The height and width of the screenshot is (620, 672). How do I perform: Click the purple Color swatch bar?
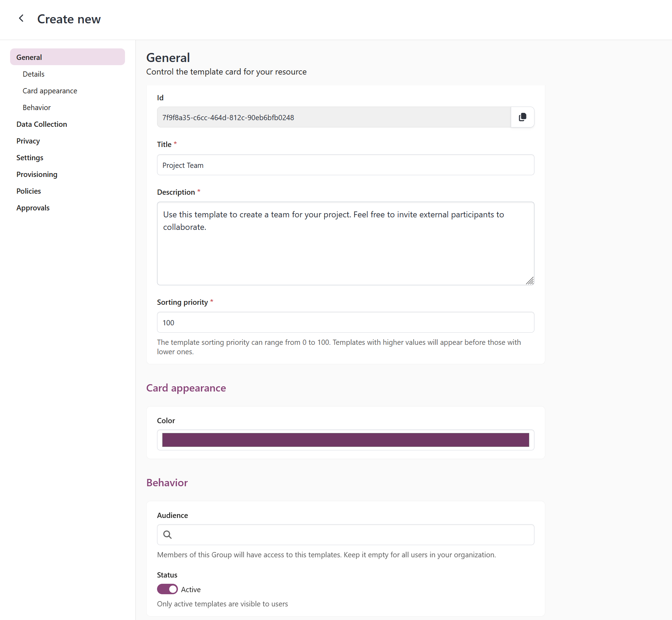click(x=345, y=440)
